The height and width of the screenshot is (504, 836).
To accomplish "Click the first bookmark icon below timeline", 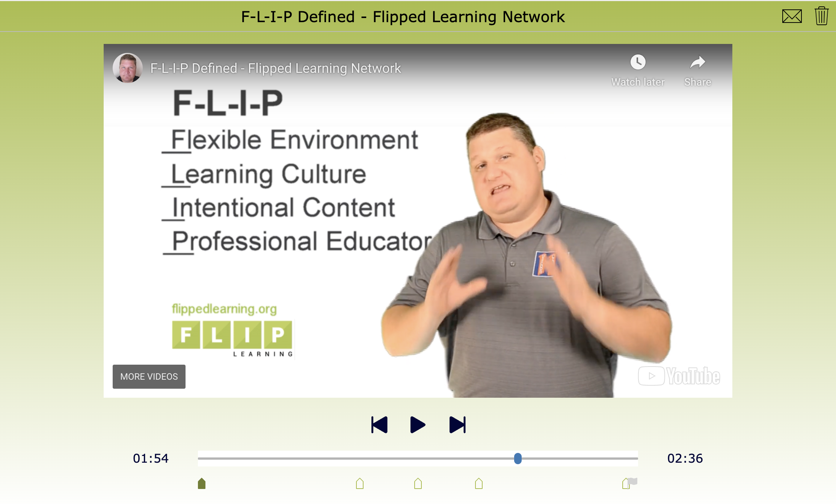I will coord(202,483).
